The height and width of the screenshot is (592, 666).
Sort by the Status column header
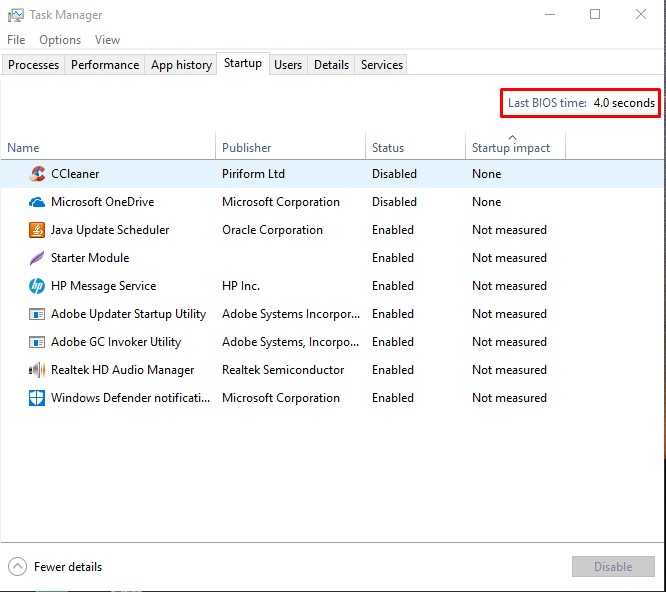pos(415,147)
